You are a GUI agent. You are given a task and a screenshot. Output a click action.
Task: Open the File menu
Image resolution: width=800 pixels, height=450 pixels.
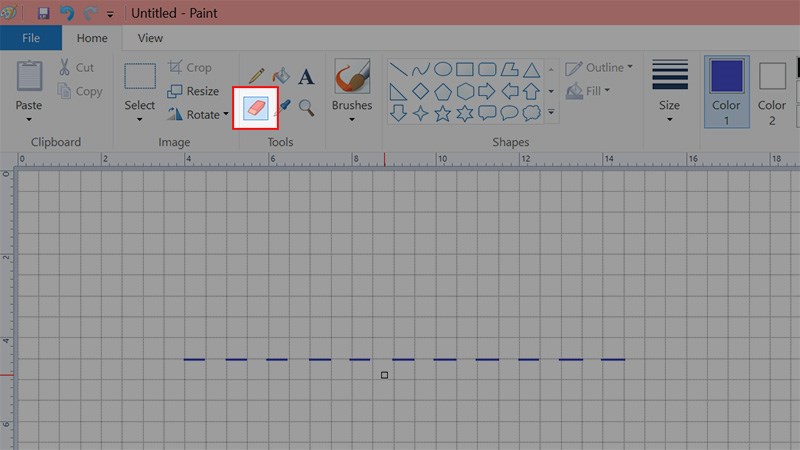pos(30,38)
